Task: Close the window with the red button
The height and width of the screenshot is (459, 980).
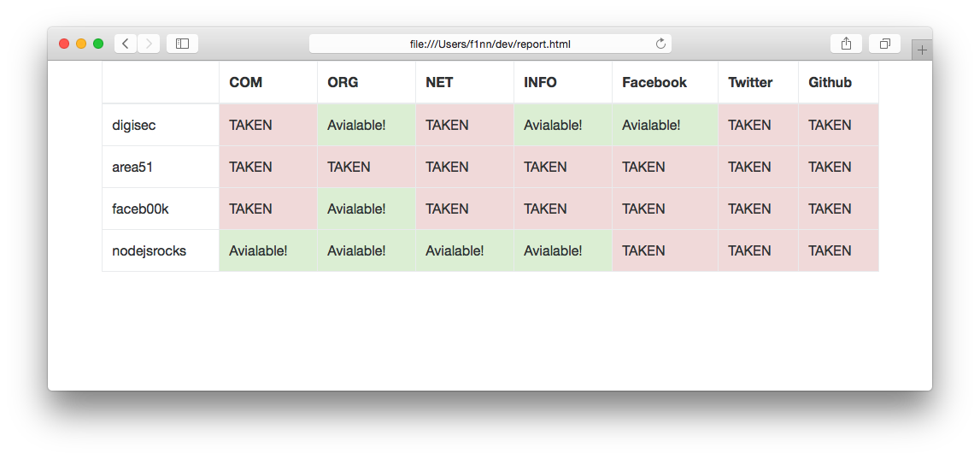Action: [x=64, y=44]
